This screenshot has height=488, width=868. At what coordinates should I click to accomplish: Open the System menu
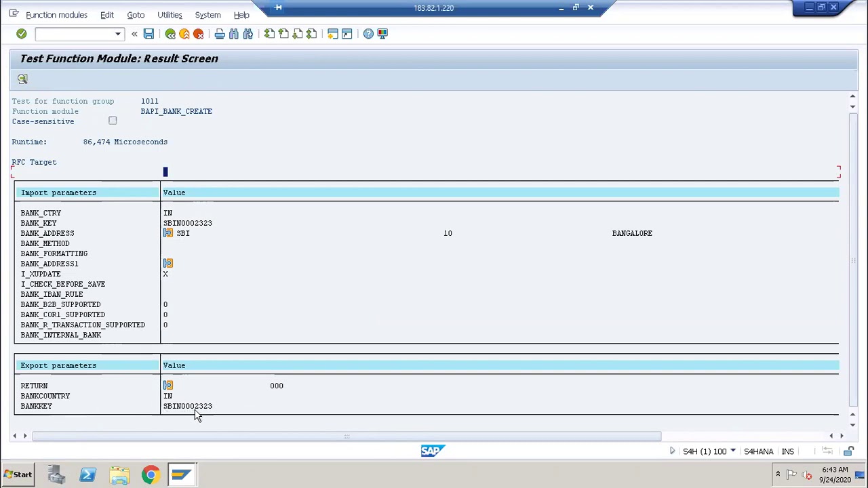coord(208,15)
